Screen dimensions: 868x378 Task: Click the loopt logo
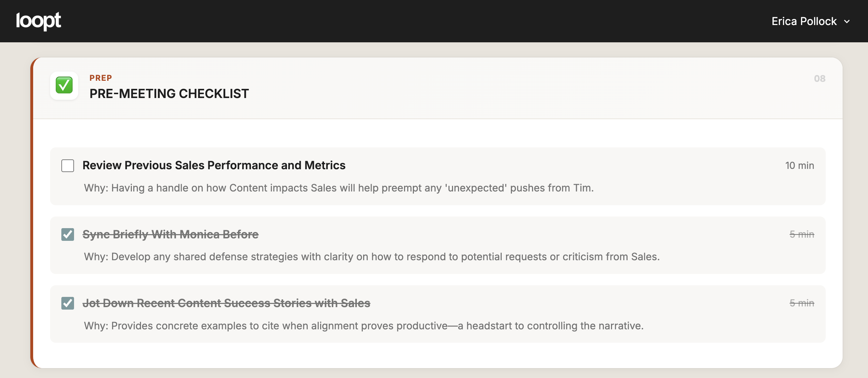[38, 21]
